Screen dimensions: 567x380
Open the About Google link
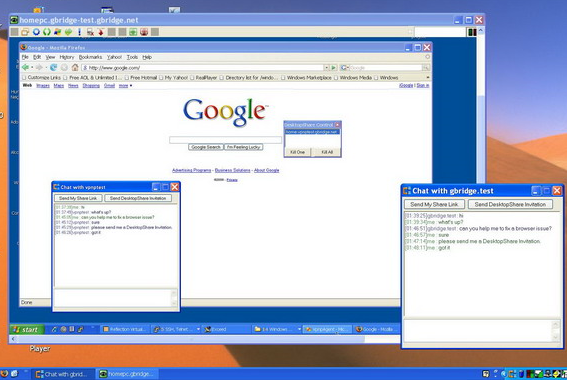[267, 170]
